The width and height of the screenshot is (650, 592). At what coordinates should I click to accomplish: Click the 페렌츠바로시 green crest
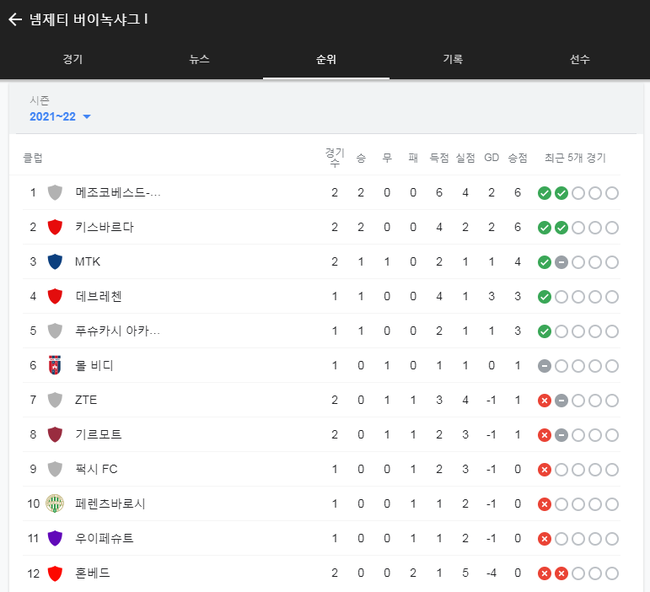point(55,504)
